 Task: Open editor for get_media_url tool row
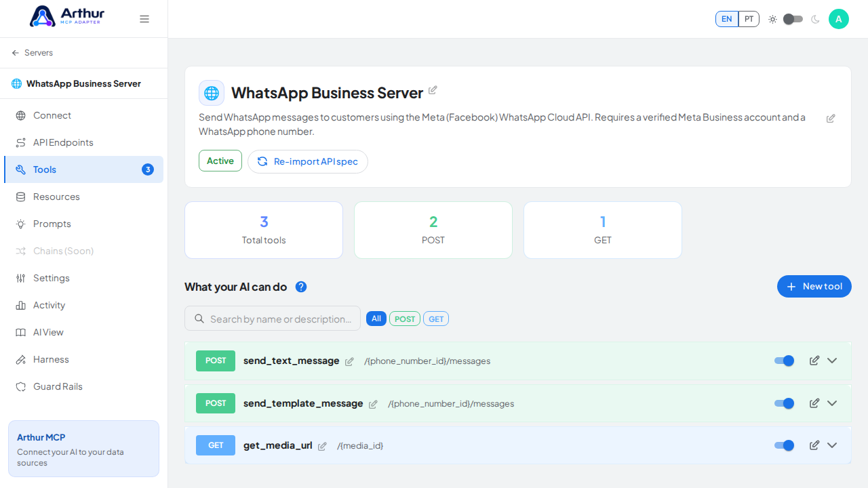[814, 445]
